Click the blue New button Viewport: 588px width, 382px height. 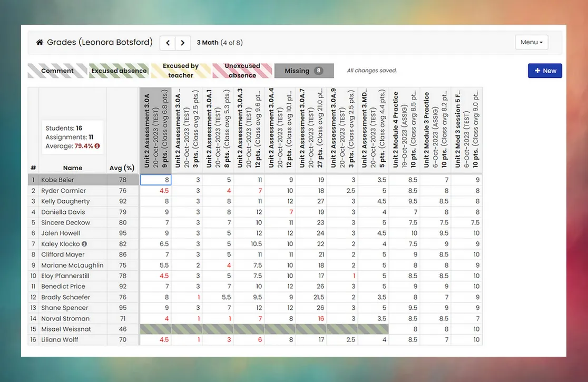point(545,70)
